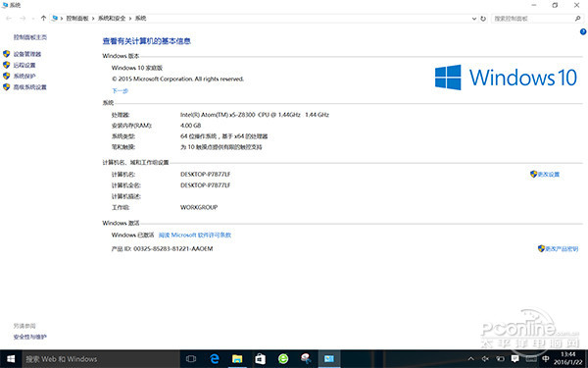
Task: Click Change settings (更改设置) shield link
Action: [x=545, y=175]
